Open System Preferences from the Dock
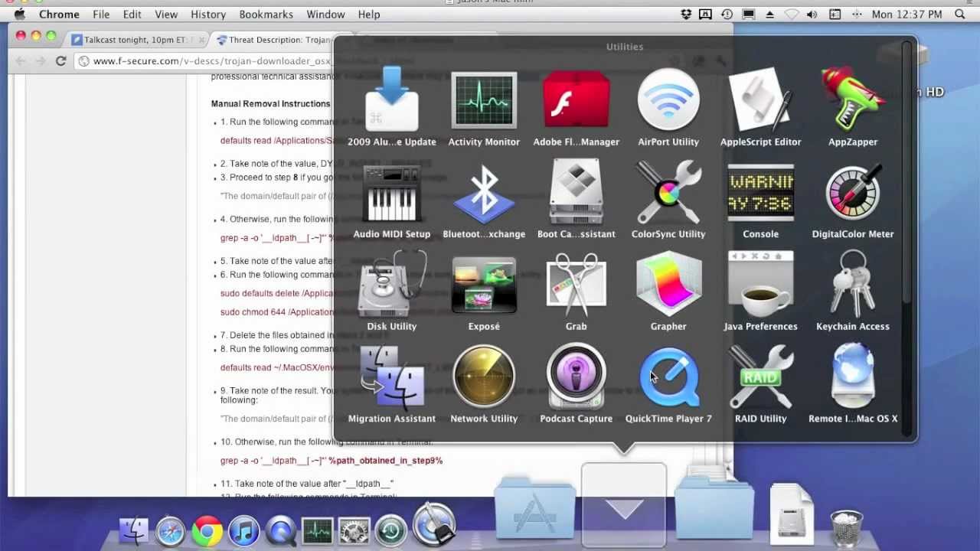 354,530
